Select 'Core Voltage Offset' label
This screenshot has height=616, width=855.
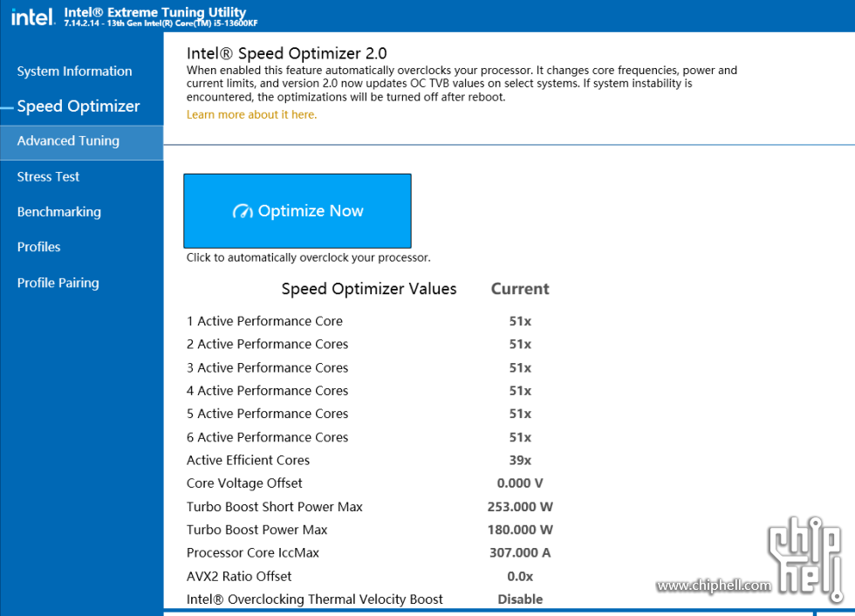244,483
